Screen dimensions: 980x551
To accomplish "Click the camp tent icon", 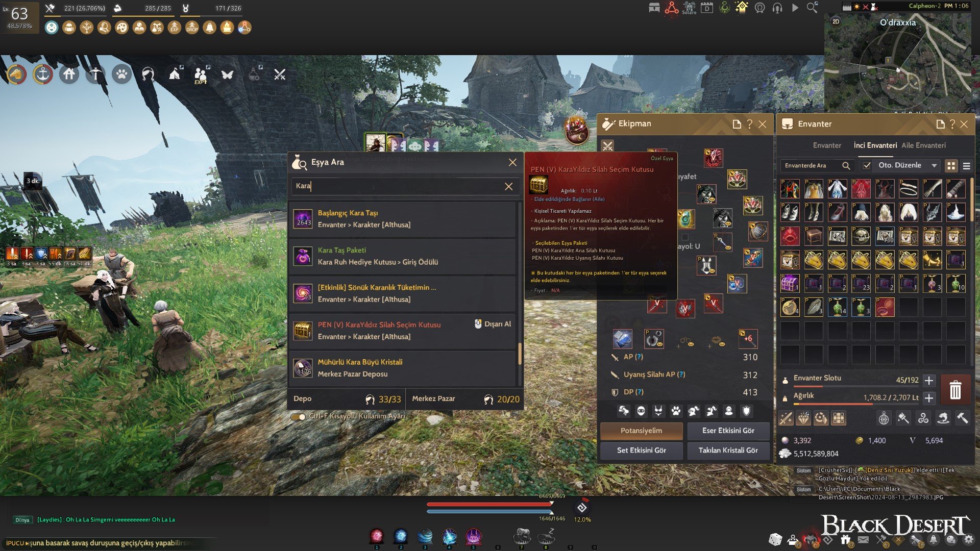I will [175, 74].
